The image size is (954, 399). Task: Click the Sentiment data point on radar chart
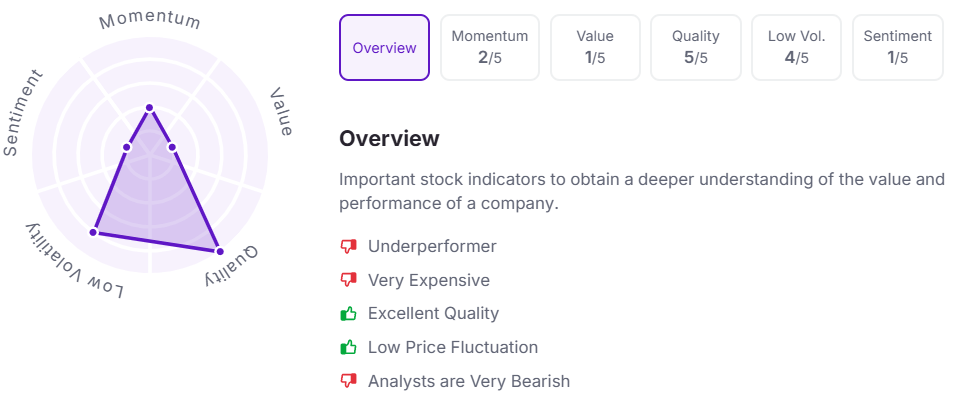click(x=127, y=147)
